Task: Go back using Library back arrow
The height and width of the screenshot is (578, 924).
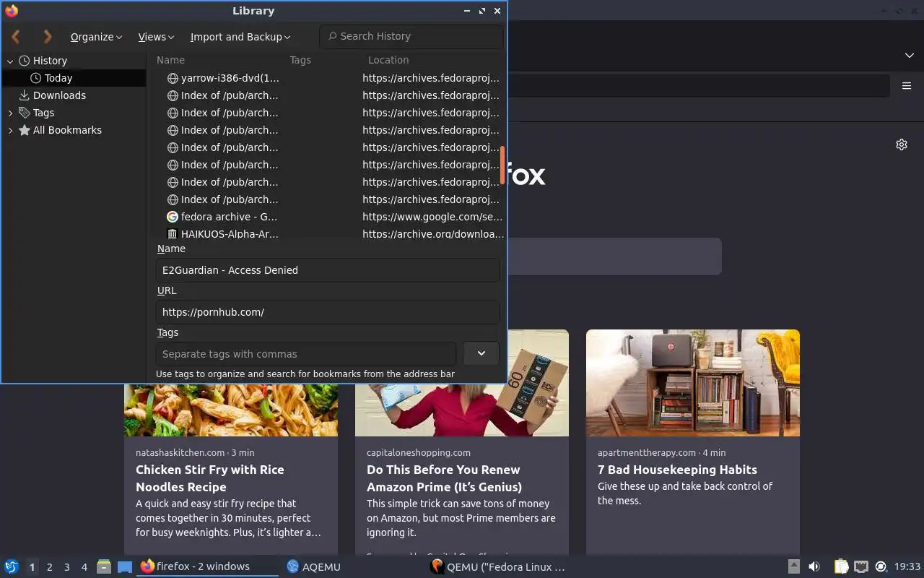Action: click(16, 36)
